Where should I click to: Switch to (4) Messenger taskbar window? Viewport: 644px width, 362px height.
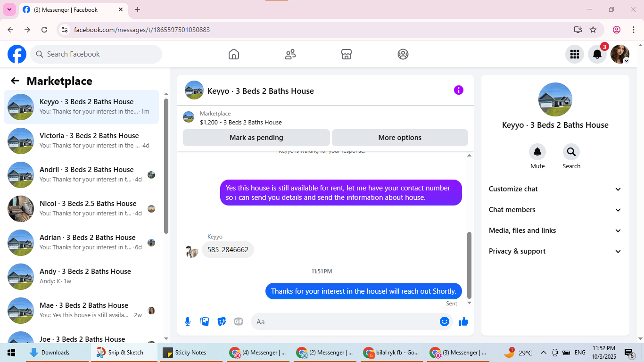click(x=258, y=353)
